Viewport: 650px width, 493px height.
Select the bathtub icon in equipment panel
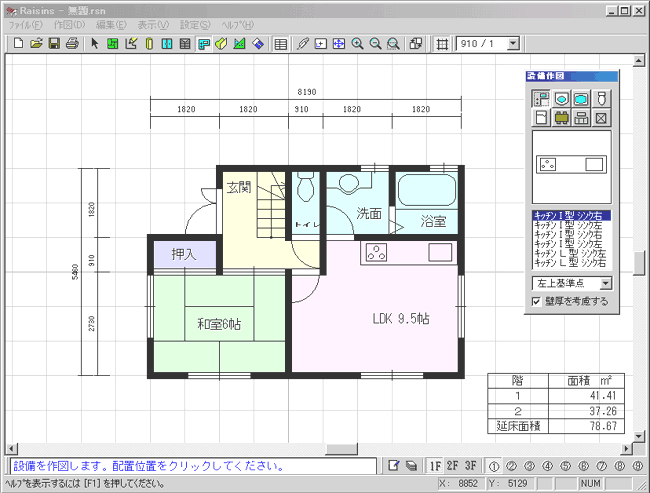tap(581, 99)
